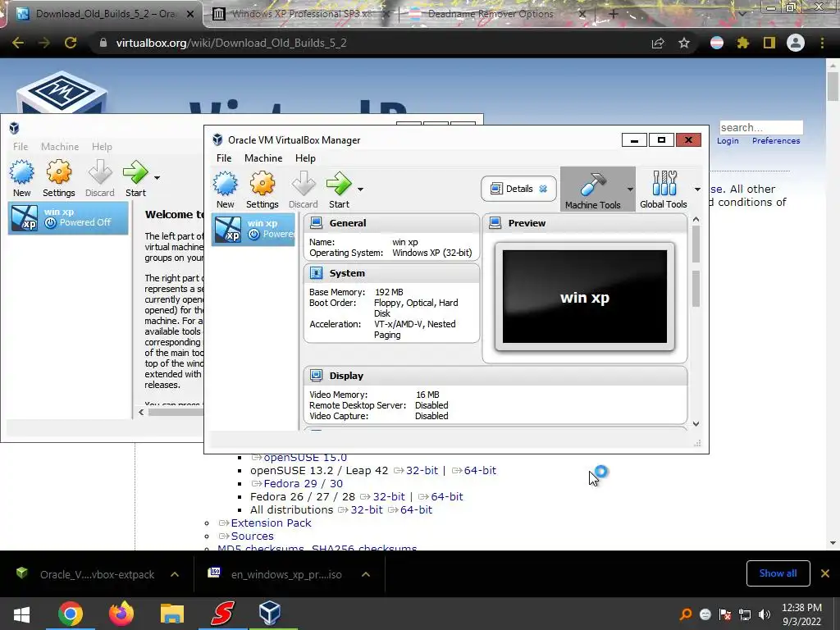Click New in front VirtualBox Manager toolbar

click(225, 190)
